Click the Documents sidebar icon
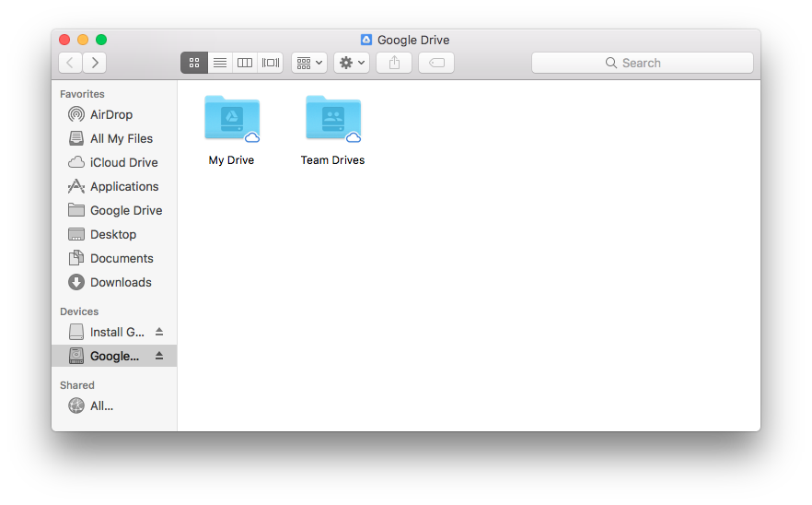This screenshot has height=505, width=812. [76, 258]
